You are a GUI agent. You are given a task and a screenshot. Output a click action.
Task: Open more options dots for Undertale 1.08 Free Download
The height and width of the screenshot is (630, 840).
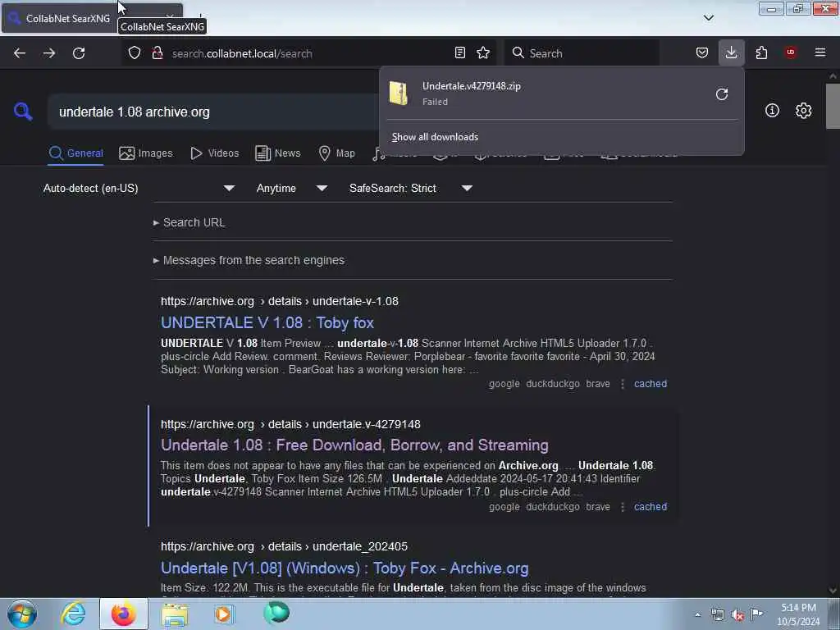[x=623, y=507]
